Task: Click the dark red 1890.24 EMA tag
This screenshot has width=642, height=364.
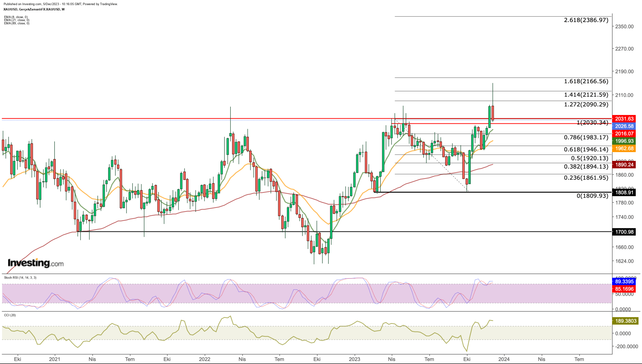Action: click(624, 165)
